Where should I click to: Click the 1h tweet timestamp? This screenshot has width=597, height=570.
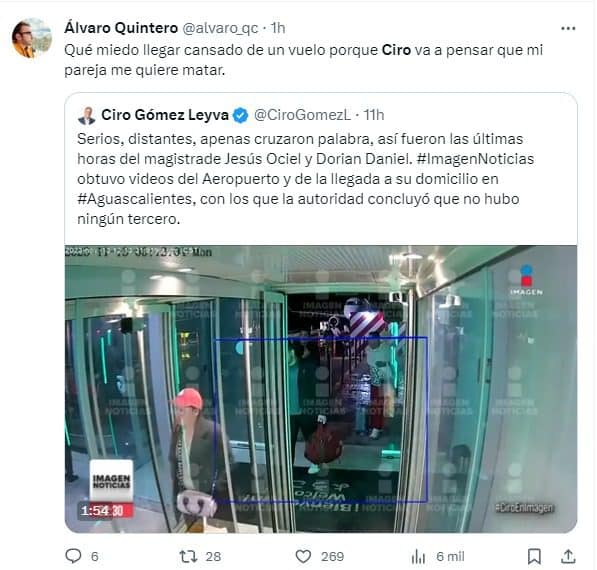tap(278, 28)
